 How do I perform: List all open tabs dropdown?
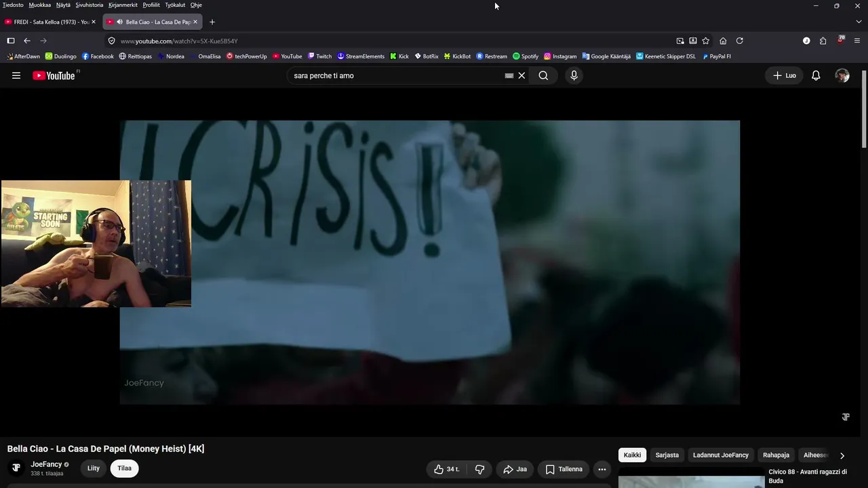point(858,22)
